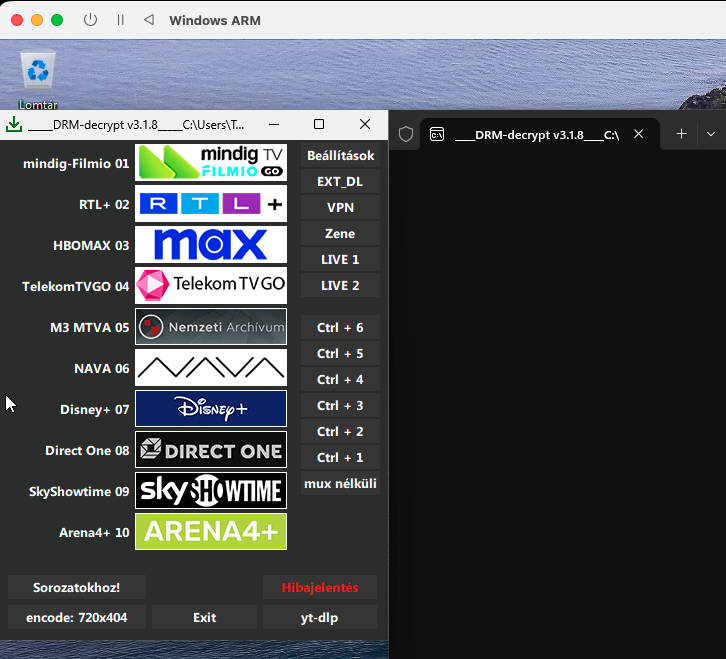The width and height of the screenshot is (726, 659).
Task: Click the NAVA 06 label
Action: pyautogui.click(x=102, y=368)
